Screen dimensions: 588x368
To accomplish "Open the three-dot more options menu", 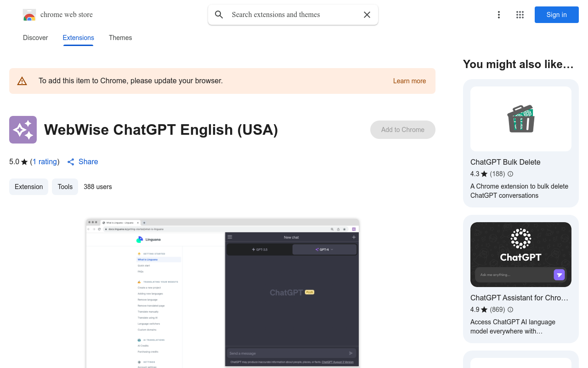I will 499,15.
